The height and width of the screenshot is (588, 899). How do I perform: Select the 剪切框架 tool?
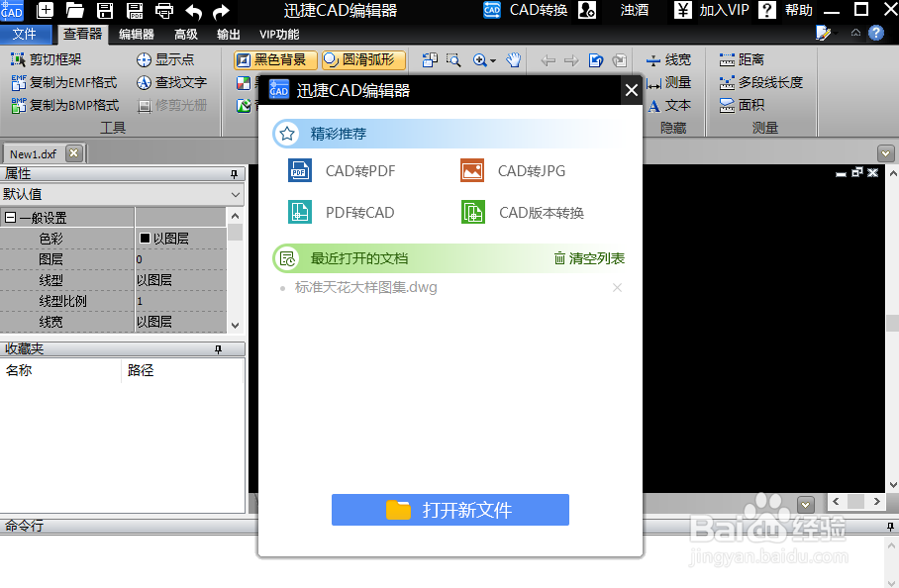point(47,59)
